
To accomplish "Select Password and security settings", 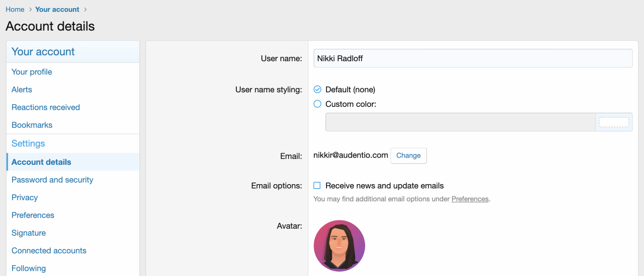I will tap(52, 180).
